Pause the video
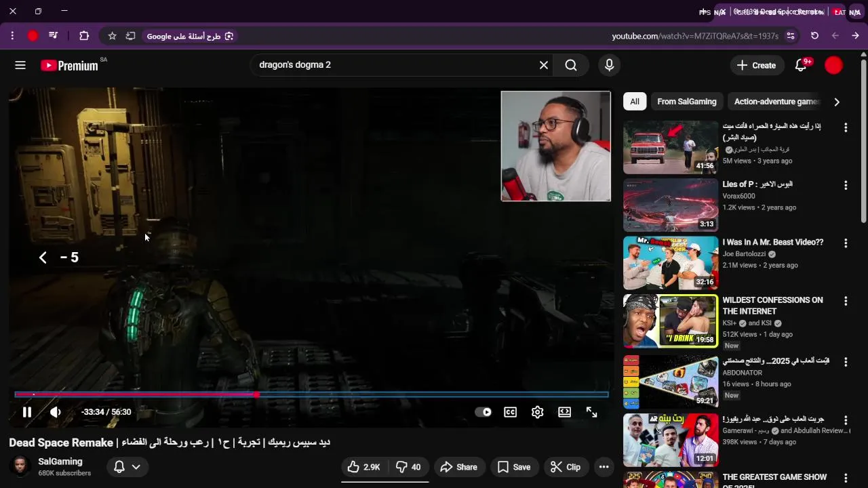 click(x=27, y=412)
